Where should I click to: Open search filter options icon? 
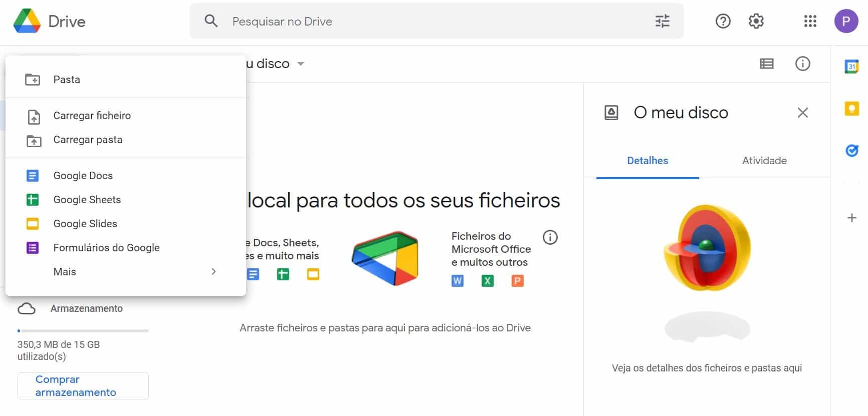tap(662, 21)
